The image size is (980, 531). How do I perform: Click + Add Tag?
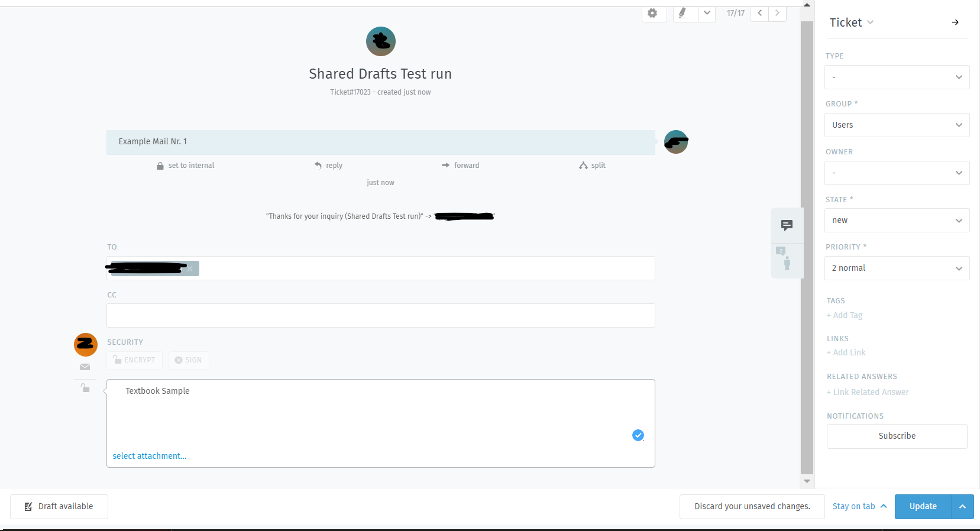(x=845, y=316)
